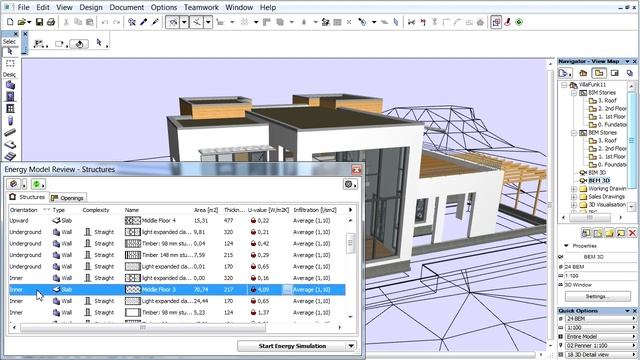Click the structures list horizontal scrollbar
Screen dimensions: 640x360
143,327
